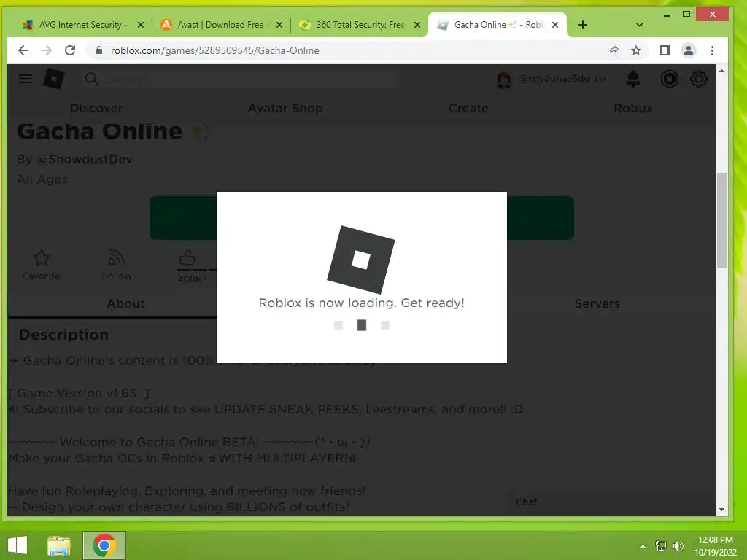This screenshot has width=747, height=560.
Task: Go back in Chrome history
Action: coord(23,50)
